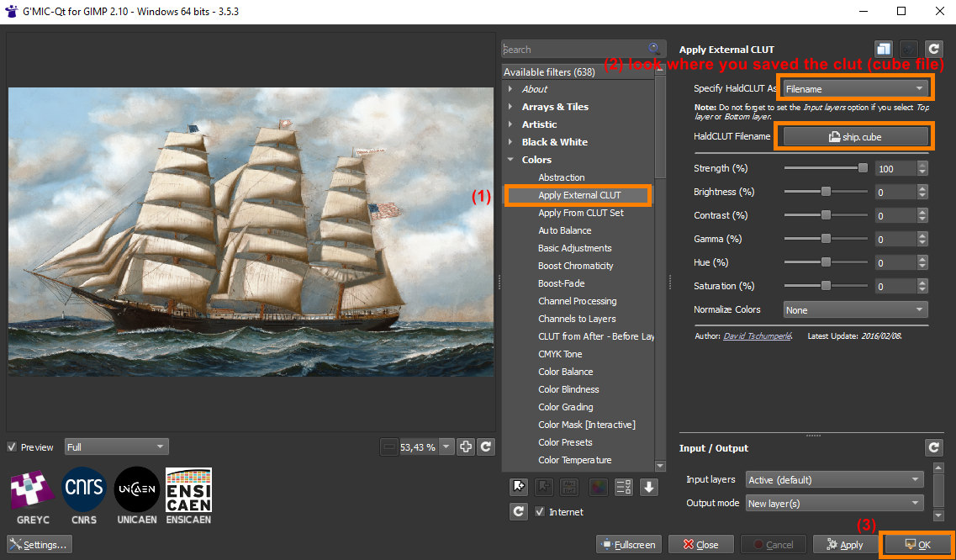This screenshot has width=956, height=560.
Task: Click the Strength value field showing 100
Action: 895,168
